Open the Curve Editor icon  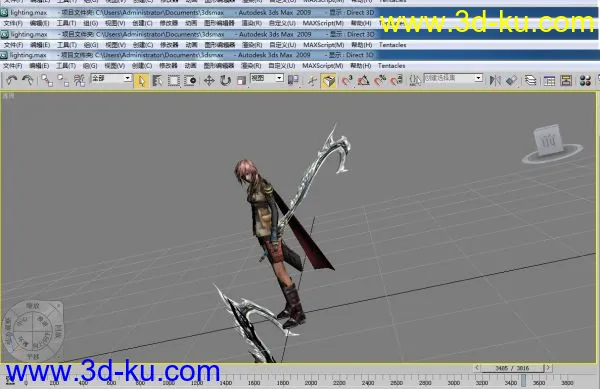click(x=549, y=81)
